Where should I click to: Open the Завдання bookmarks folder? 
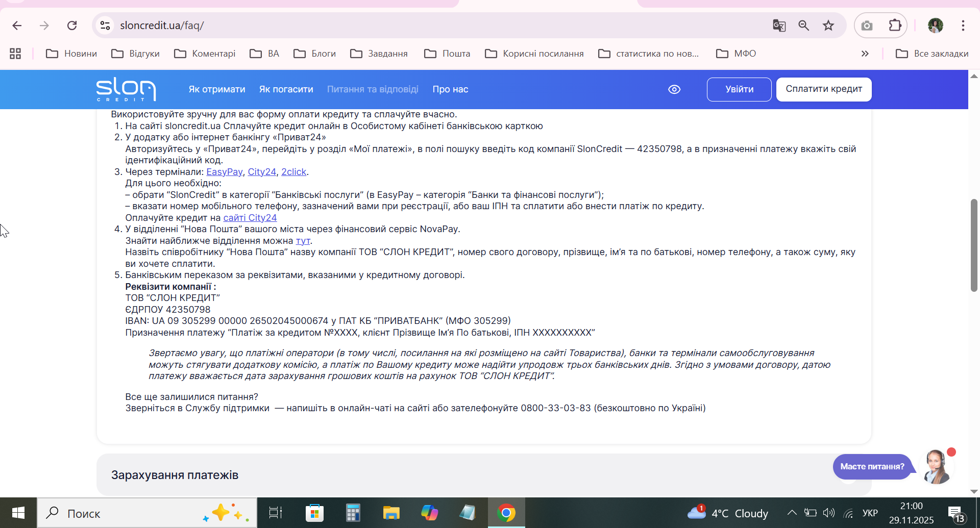(x=379, y=54)
